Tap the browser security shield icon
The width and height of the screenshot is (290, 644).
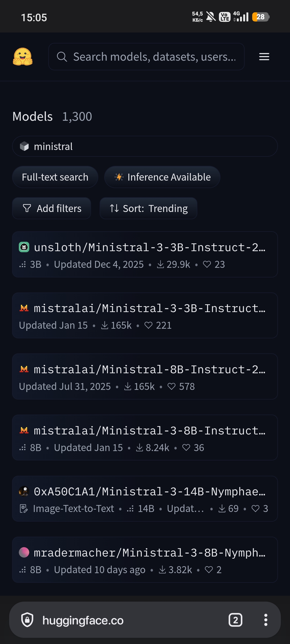point(27,620)
